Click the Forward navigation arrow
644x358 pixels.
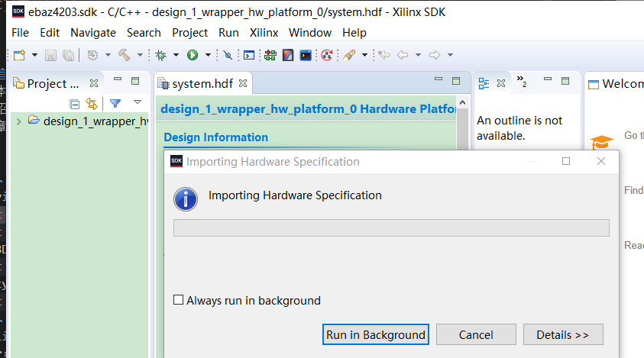(435, 55)
